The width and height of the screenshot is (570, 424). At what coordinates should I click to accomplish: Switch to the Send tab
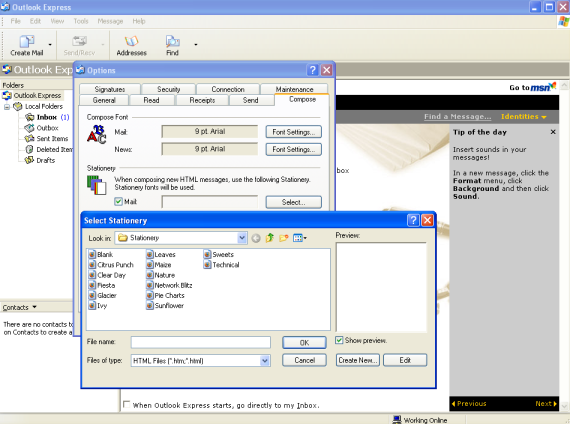click(x=250, y=100)
